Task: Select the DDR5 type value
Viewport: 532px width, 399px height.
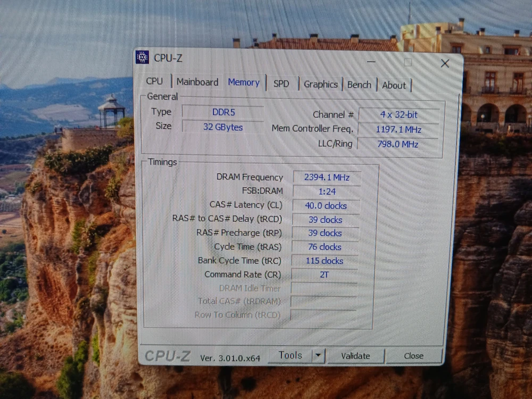Action: 223,112
